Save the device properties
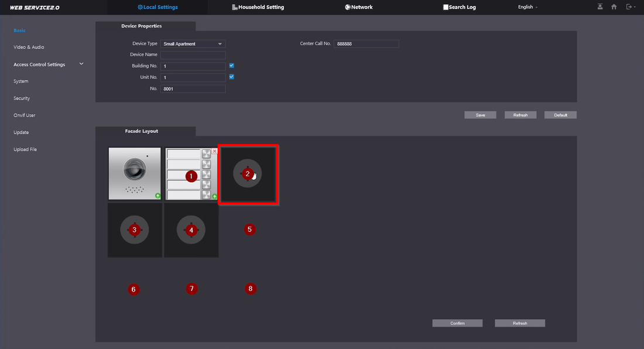 point(480,115)
